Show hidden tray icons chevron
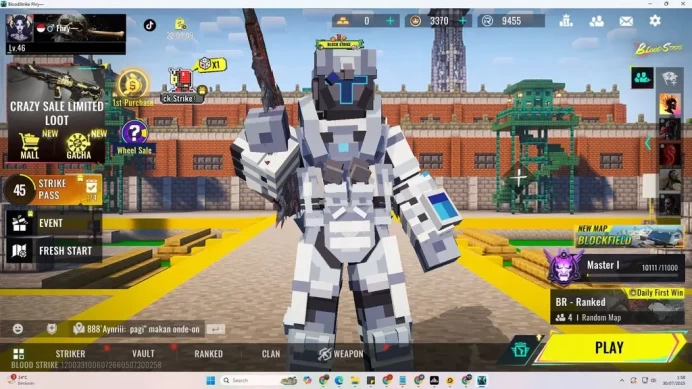 [622, 380]
